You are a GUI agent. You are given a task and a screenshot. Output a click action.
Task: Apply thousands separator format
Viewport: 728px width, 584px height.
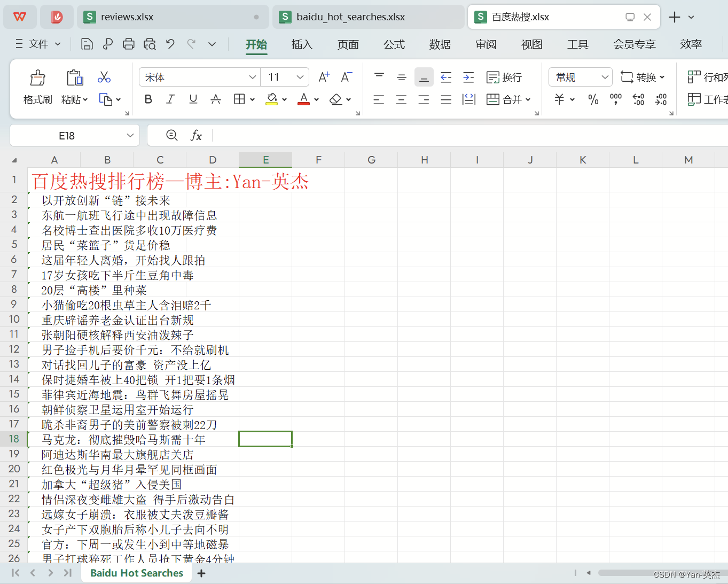click(x=616, y=99)
